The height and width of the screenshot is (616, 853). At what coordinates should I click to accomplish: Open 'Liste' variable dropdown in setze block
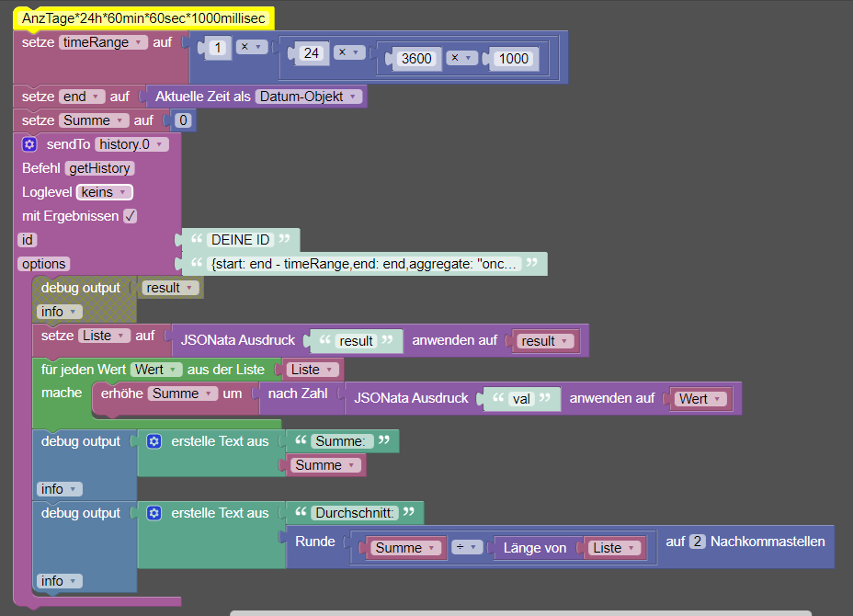tap(105, 336)
